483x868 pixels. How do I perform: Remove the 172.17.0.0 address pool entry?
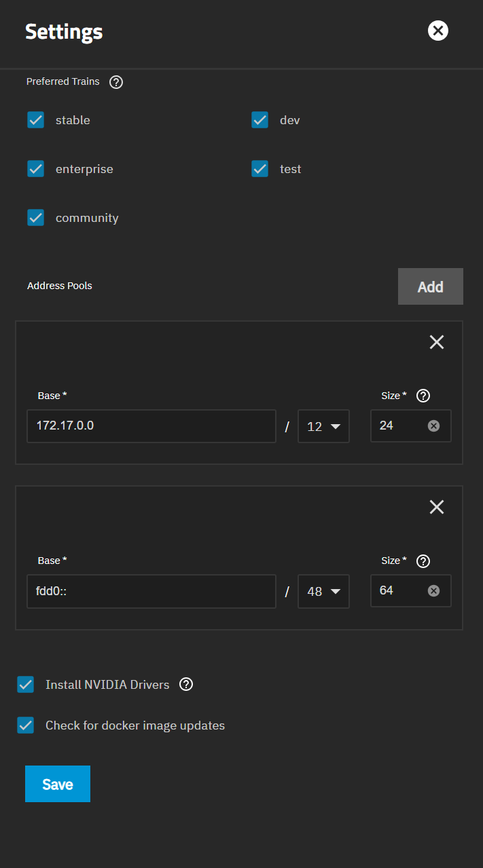437,343
